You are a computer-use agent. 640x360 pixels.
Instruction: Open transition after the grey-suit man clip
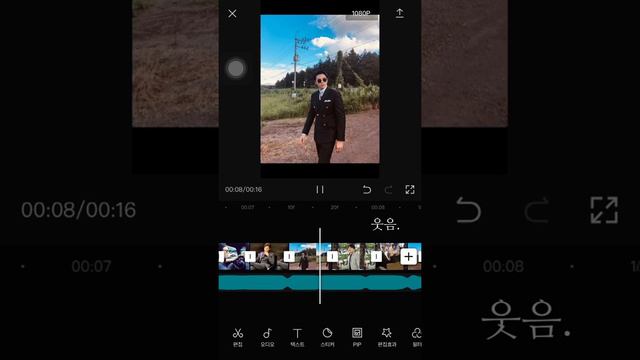(376, 257)
